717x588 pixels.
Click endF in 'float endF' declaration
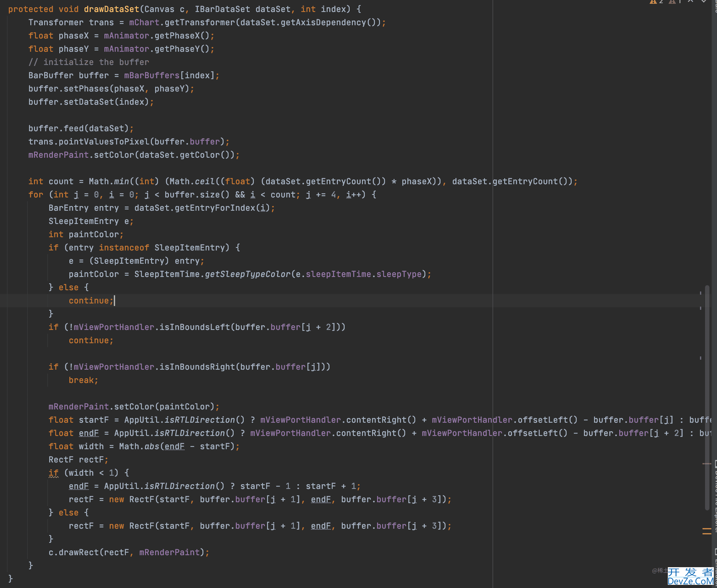[89, 433]
